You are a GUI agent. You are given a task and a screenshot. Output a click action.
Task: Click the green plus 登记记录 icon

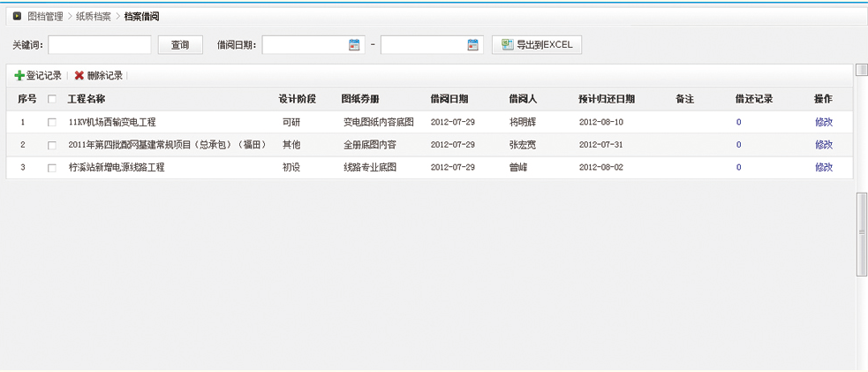coord(19,76)
